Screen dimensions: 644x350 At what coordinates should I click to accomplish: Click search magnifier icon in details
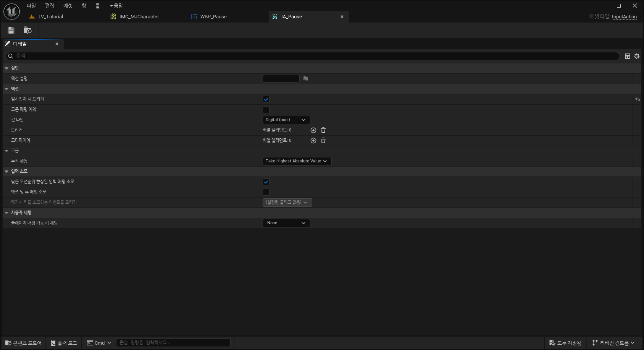click(x=11, y=56)
